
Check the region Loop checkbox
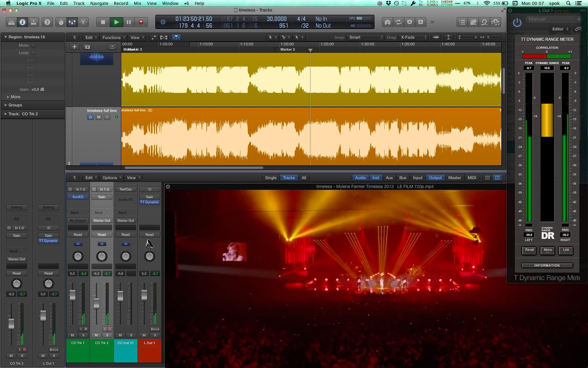[33, 52]
